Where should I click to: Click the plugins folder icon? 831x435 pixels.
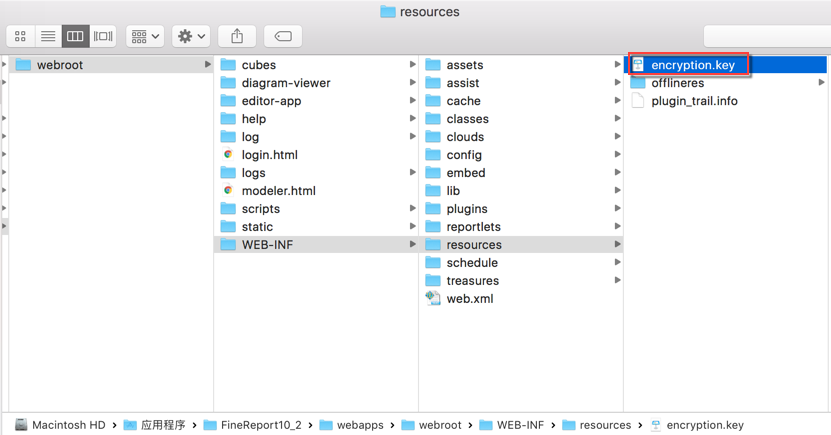pos(433,209)
